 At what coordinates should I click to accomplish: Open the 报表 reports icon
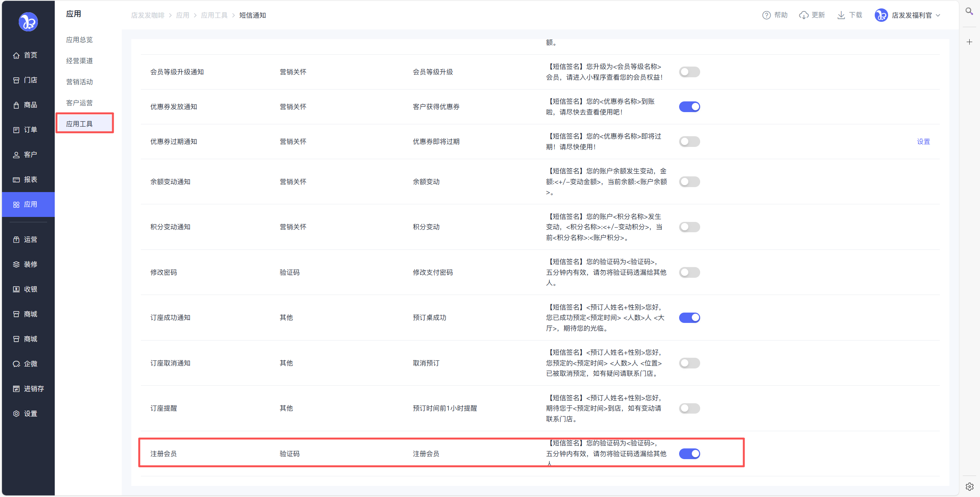click(16, 180)
